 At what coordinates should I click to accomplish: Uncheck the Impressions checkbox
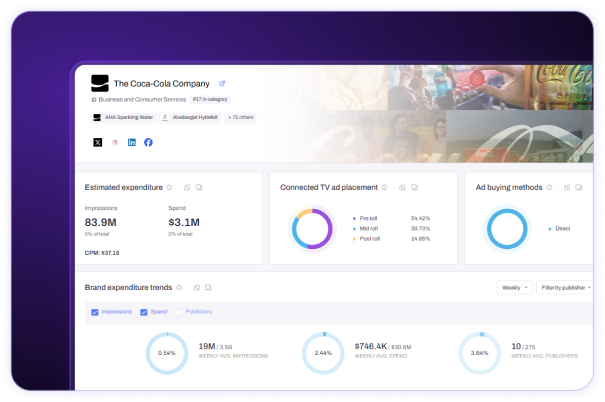point(95,312)
